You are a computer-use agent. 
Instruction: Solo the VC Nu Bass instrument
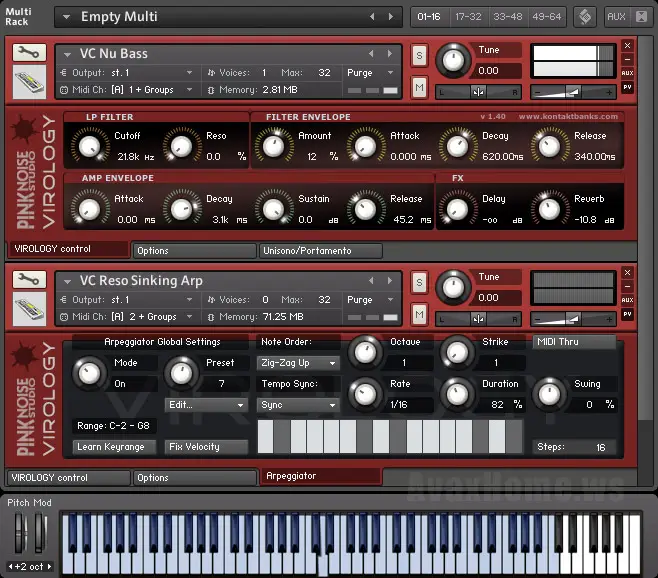coord(419,55)
